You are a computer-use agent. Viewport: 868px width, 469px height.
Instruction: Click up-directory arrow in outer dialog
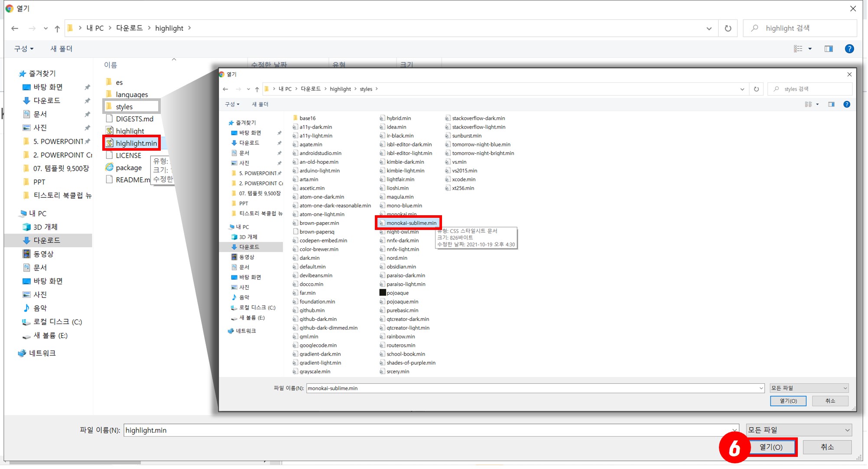click(x=57, y=29)
